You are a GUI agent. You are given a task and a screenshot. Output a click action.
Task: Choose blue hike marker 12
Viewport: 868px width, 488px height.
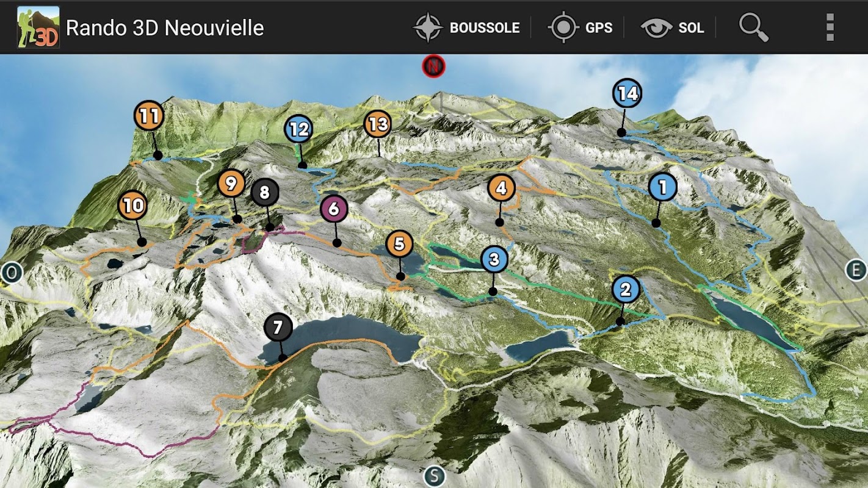(298, 129)
